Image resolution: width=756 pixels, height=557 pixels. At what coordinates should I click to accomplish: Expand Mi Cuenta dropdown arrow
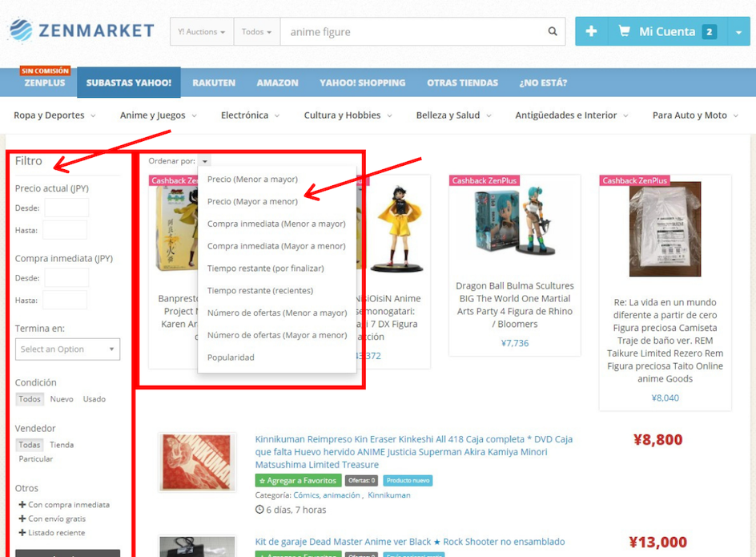[x=738, y=32]
